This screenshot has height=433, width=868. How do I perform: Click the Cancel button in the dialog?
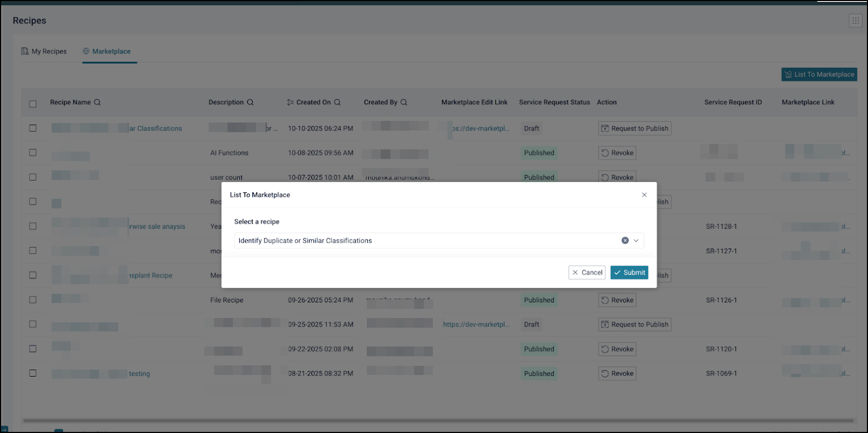[587, 273]
